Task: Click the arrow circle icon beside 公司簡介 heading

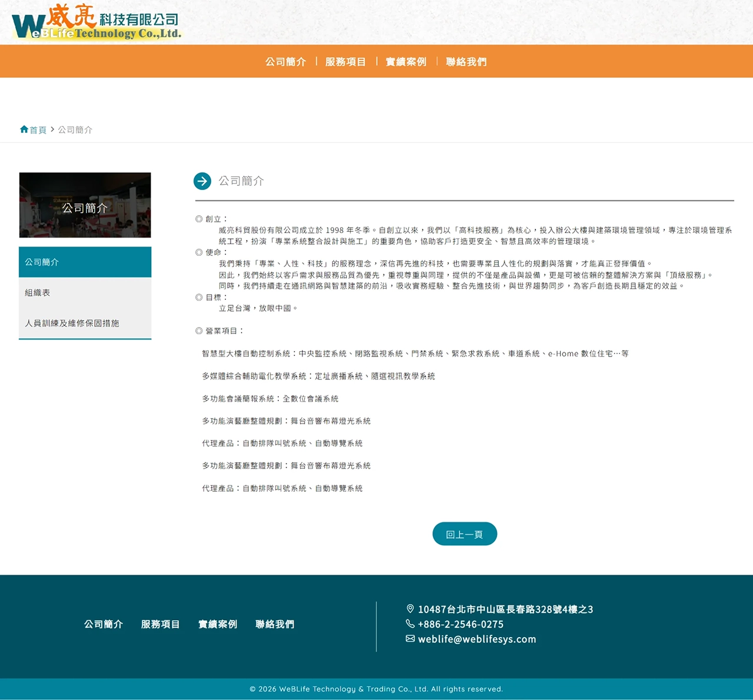Action: coord(202,181)
